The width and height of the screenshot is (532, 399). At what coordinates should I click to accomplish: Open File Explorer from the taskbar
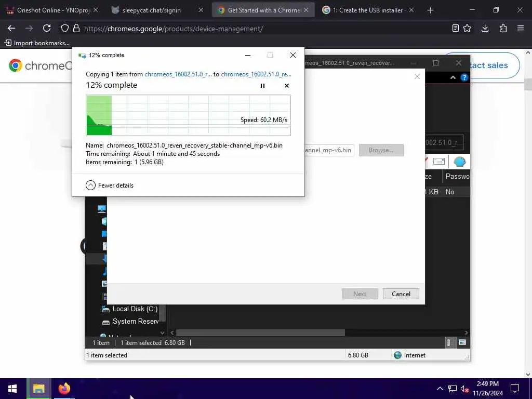click(38, 389)
